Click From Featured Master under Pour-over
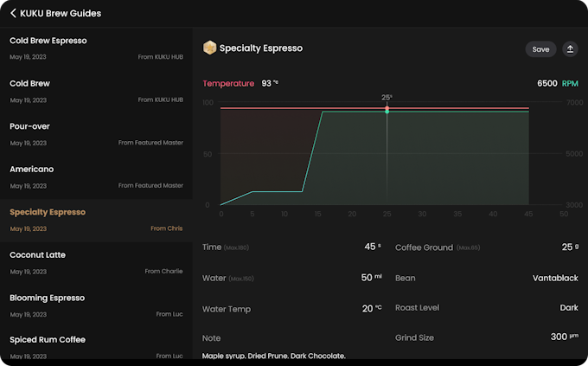Image resolution: width=588 pixels, height=366 pixels. pos(150,143)
